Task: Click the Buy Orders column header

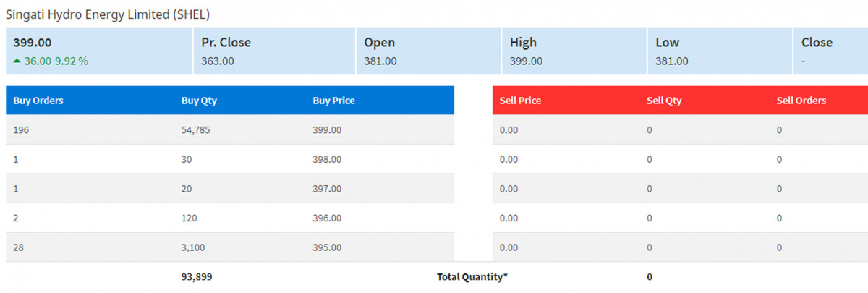Action: [x=38, y=101]
